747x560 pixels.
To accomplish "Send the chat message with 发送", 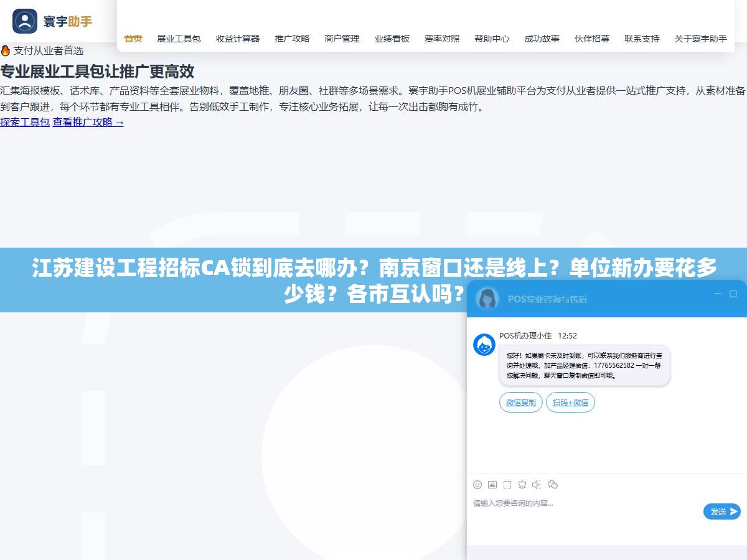I will pyautogui.click(x=722, y=511).
